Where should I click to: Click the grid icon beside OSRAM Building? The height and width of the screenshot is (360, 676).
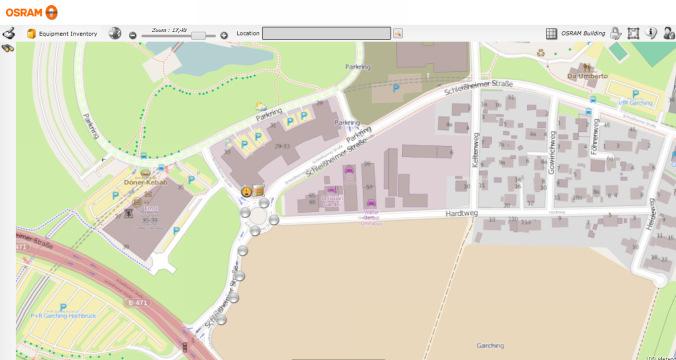551,33
